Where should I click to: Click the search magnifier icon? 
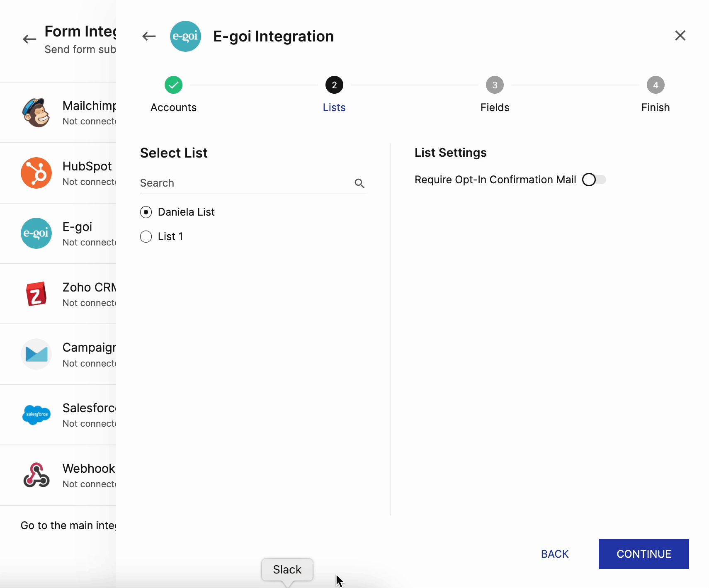359,183
